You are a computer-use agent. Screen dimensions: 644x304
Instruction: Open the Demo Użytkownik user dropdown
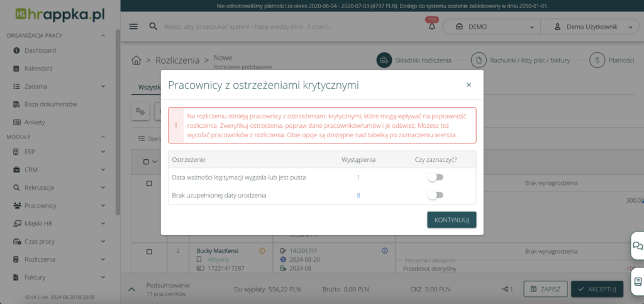[x=592, y=27]
